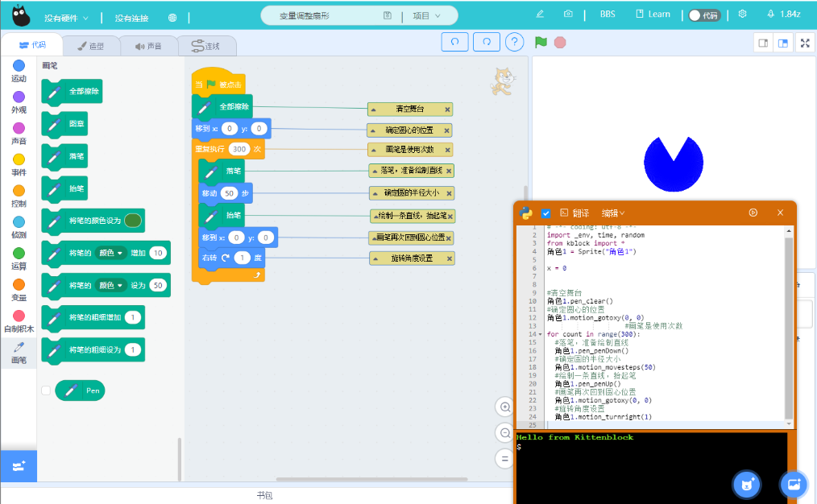
Task: Uncheck the blue checkbox in Python panel
Action: tap(546, 213)
